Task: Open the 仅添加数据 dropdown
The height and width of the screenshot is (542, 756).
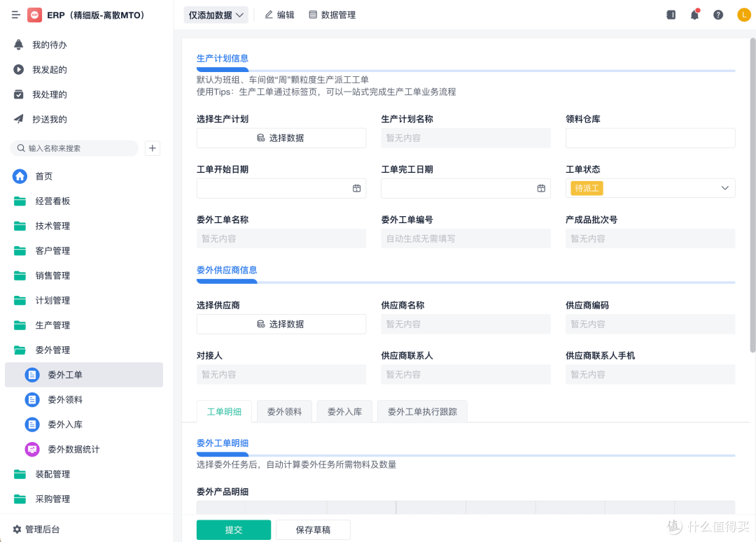Action: 216,15
